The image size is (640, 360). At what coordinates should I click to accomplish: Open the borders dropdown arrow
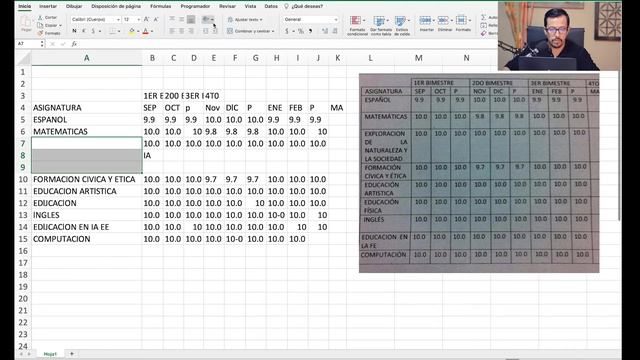(x=119, y=31)
